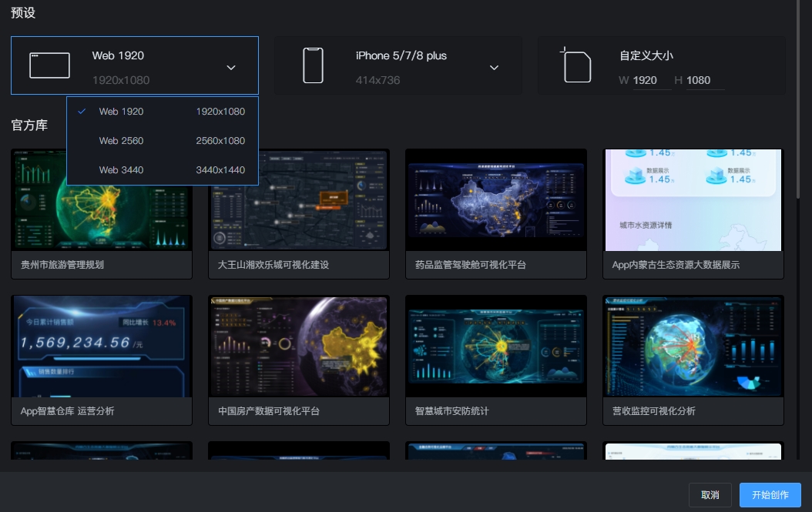This screenshot has height=512, width=812.
Task: Select the 自定义大小 preset card
Action: [x=661, y=65]
